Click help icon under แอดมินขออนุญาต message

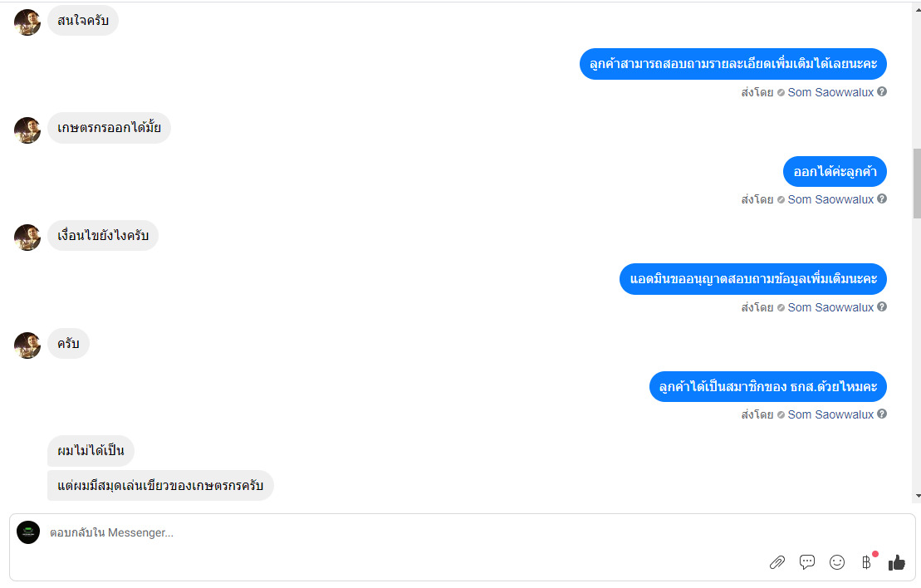(882, 306)
